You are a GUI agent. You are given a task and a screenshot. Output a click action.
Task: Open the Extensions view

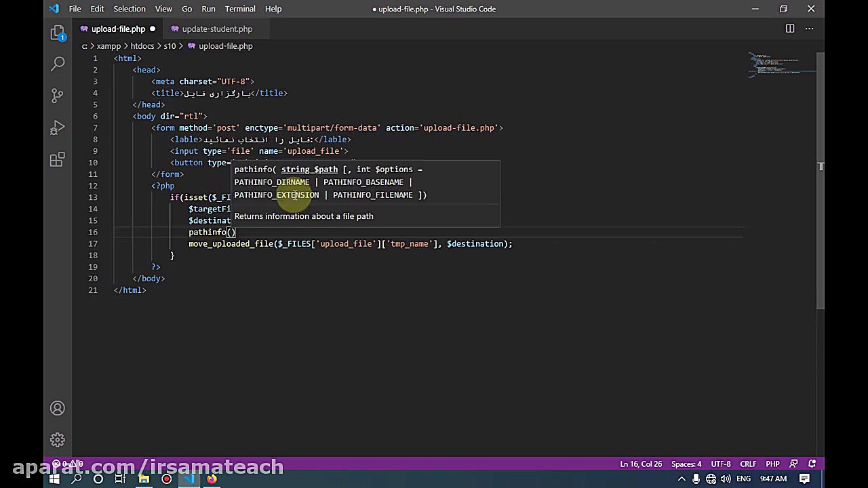point(58,160)
